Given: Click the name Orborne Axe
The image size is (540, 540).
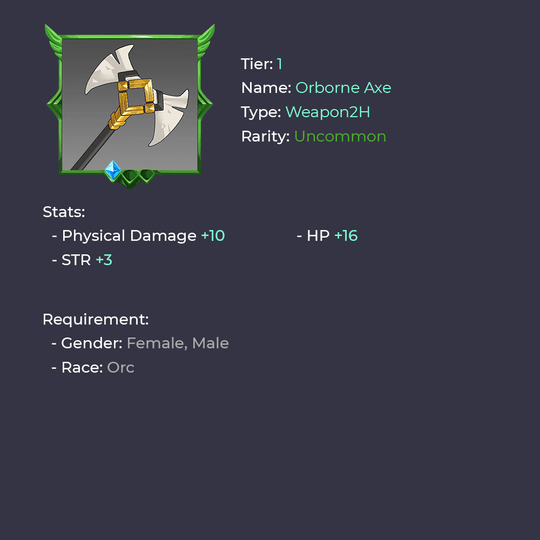Looking at the screenshot, I should pos(343,88).
